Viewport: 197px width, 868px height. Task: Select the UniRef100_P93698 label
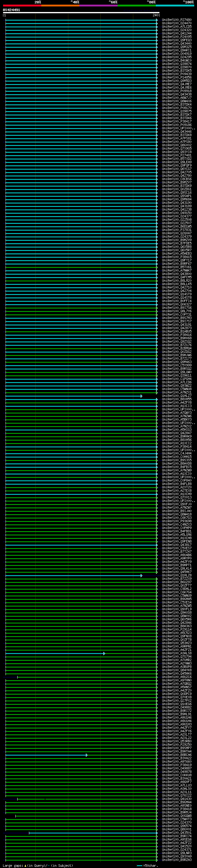[176, 521]
